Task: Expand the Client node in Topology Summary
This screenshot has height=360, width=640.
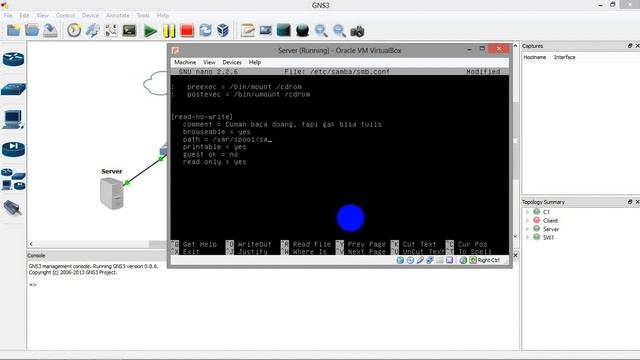Action: click(527, 221)
